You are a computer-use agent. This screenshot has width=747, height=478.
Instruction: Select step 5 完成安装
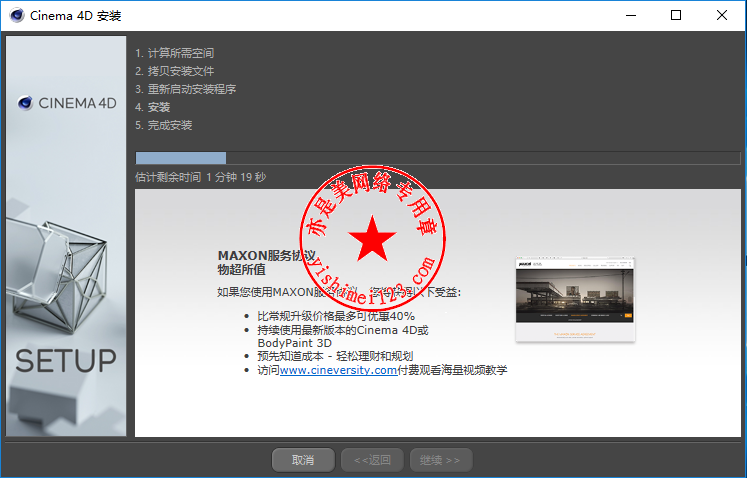pyautogui.click(x=164, y=125)
